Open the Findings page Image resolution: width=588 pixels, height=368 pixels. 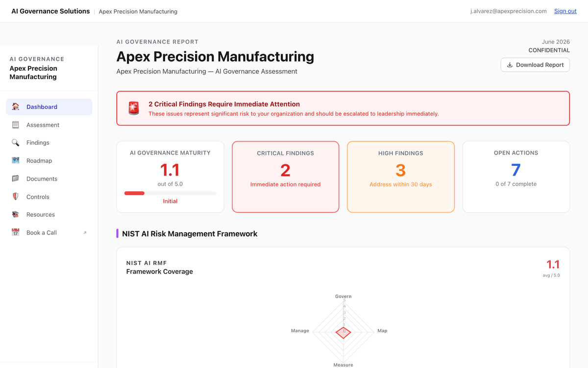click(49, 143)
